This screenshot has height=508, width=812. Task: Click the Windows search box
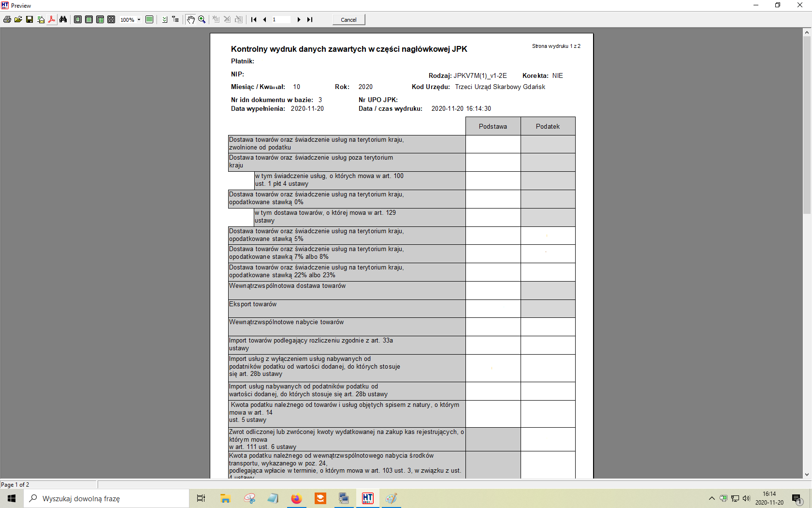coord(106,498)
